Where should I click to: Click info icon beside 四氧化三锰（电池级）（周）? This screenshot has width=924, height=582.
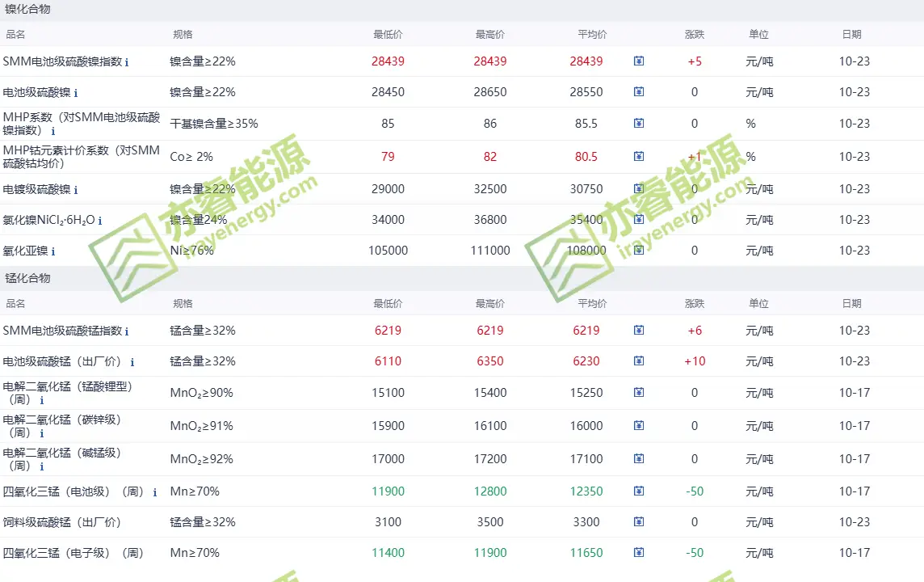click(155, 492)
